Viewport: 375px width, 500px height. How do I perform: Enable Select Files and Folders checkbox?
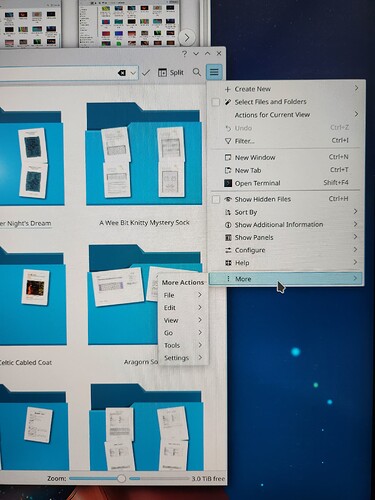tap(216, 102)
